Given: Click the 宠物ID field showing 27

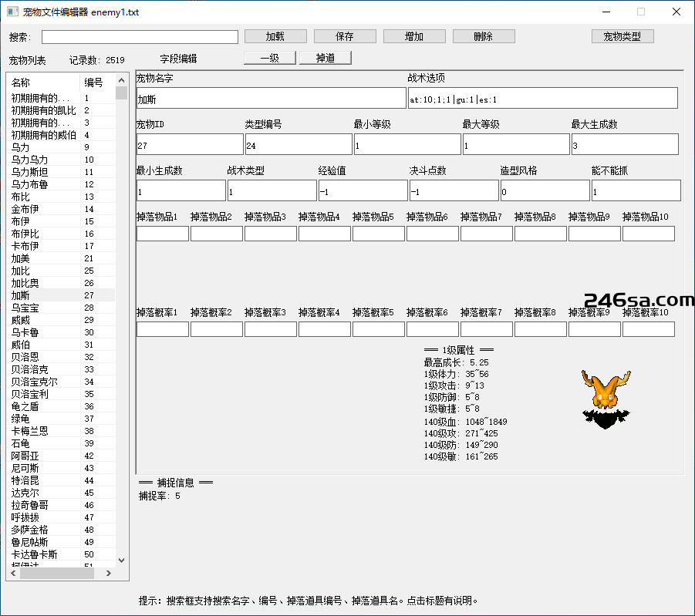Looking at the screenshot, I should coord(190,144).
